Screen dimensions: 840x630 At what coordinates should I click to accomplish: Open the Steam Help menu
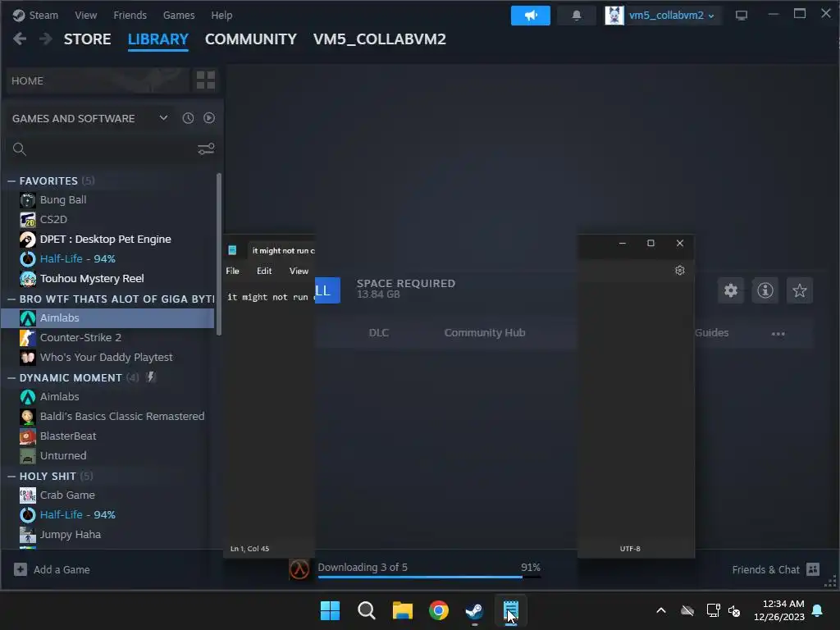[221, 15]
